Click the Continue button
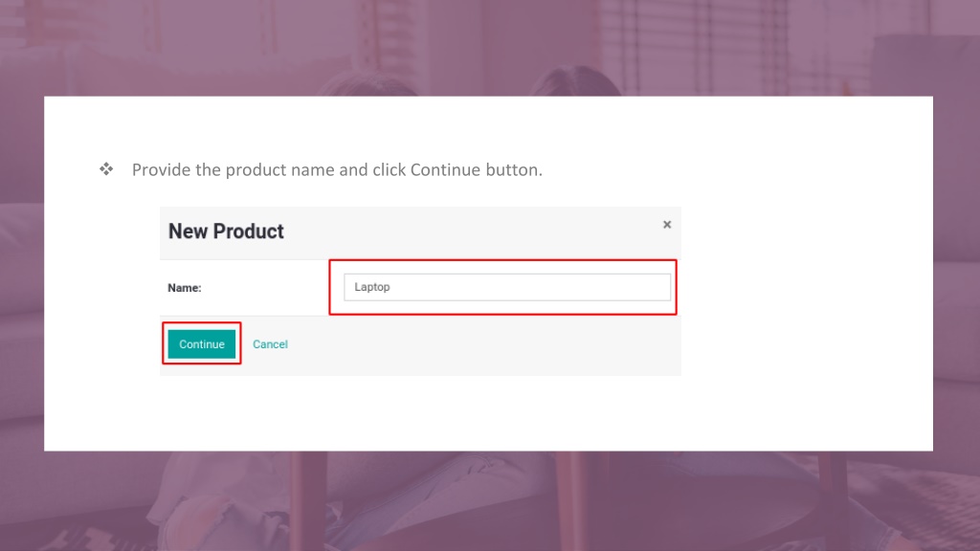980x551 pixels. tap(202, 344)
